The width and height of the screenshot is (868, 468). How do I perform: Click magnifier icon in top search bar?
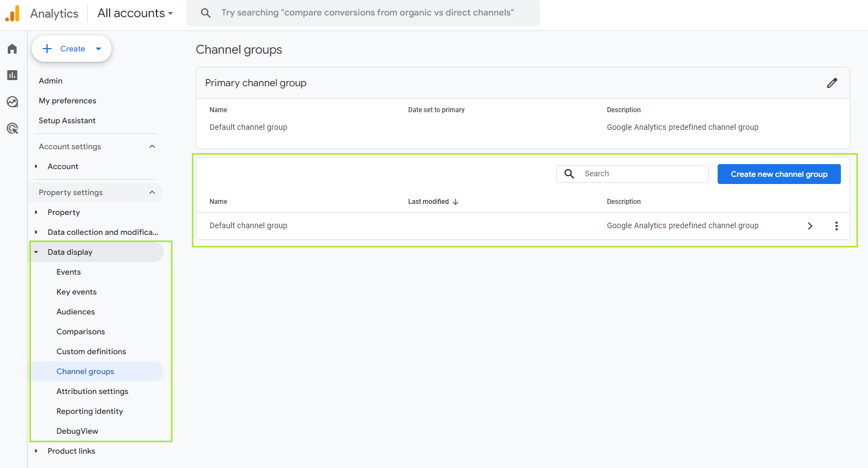pos(206,13)
